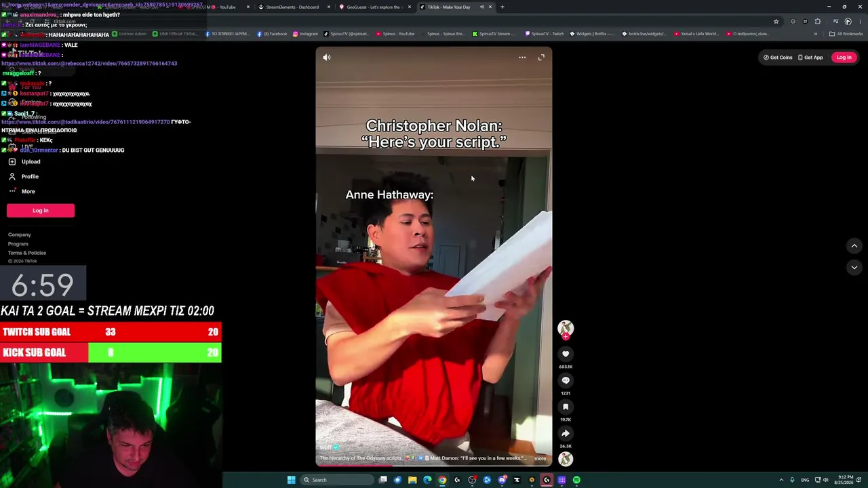The height and width of the screenshot is (488, 868).
Task: Open the All Bookmarks folder
Action: click(846, 34)
